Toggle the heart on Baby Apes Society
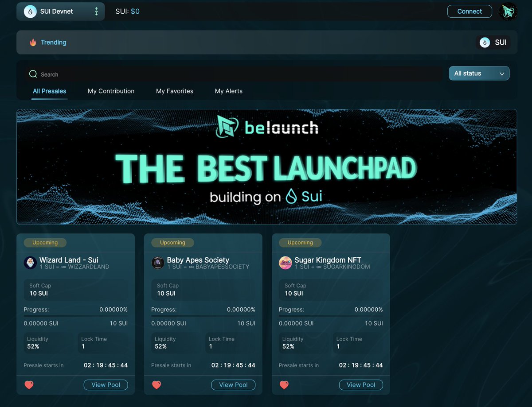 click(x=156, y=385)
